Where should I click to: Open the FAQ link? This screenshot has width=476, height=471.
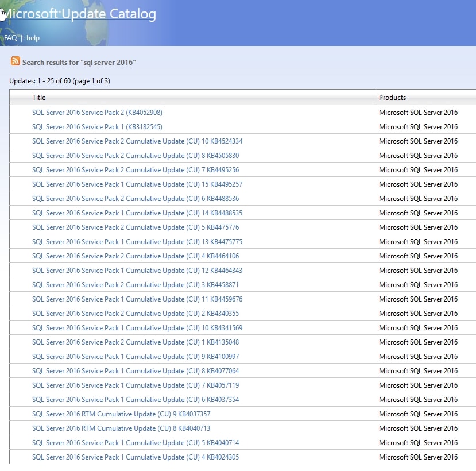10,38
